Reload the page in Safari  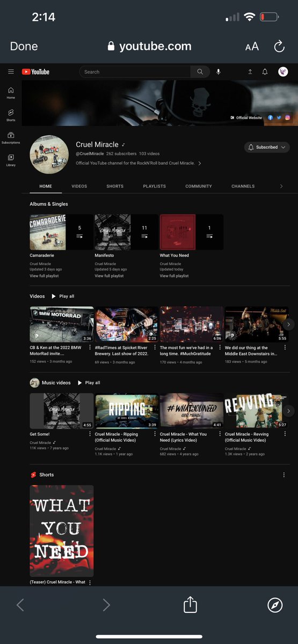[279, 47]
